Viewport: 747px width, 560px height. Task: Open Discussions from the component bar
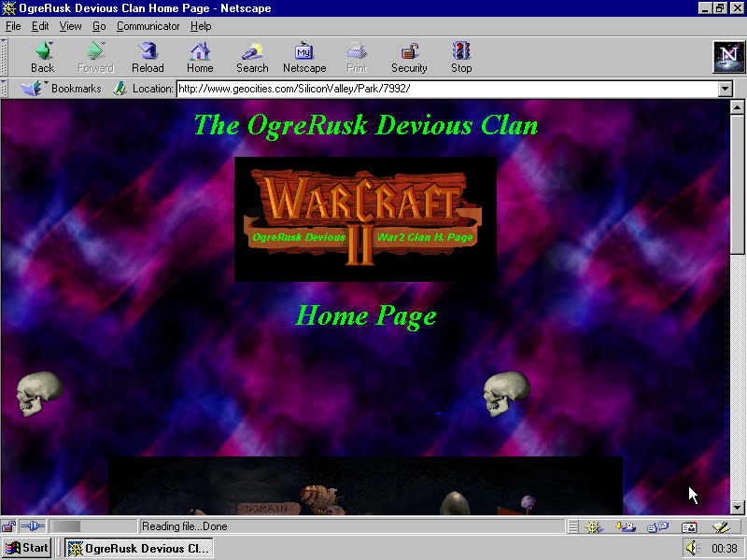pyautogui.click(x=657, y=526)
